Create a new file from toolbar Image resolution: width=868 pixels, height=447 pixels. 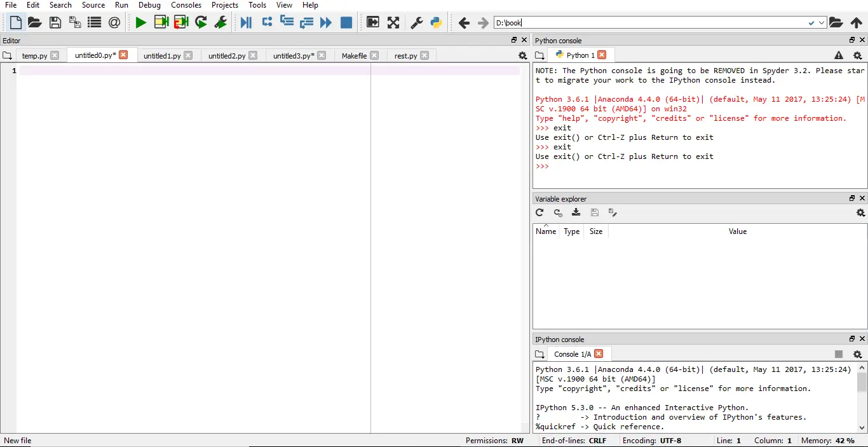(16, 23)
